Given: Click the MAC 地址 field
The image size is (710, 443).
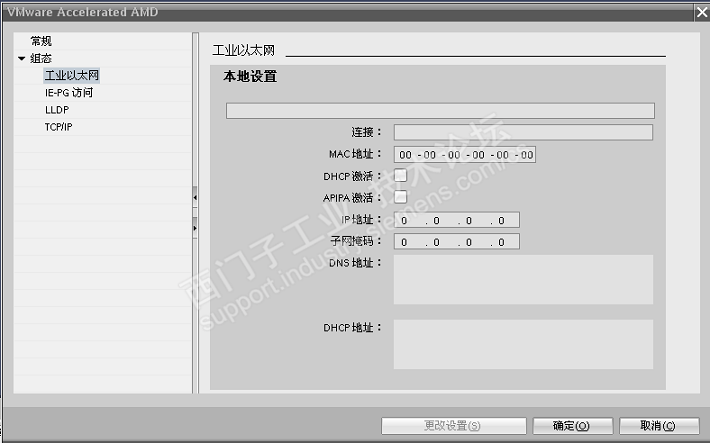Looking at the screenshot, I should [465, 154].
